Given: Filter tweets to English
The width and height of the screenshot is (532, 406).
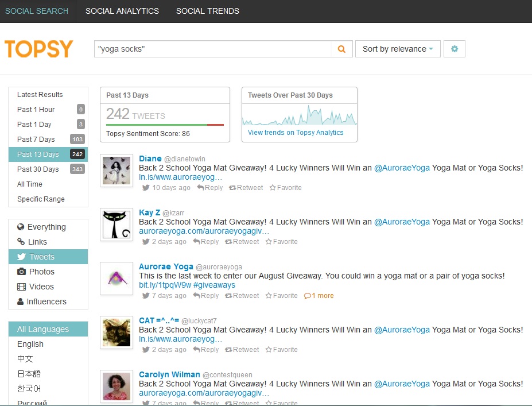Looking at the screenshot, I should 48,344.
